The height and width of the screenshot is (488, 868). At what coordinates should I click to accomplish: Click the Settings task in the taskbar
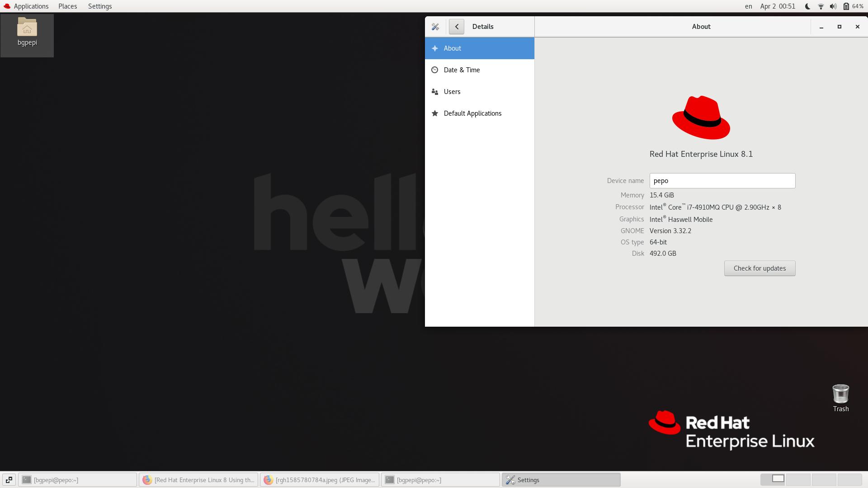pyautogui.click(x=561, y=480)
